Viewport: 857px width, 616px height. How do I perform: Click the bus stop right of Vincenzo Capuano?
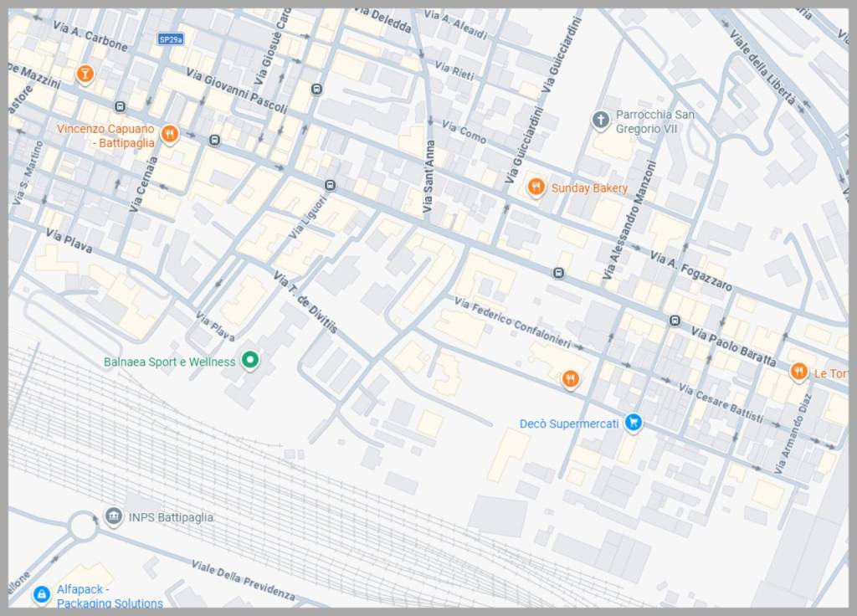tap(215, 140)
